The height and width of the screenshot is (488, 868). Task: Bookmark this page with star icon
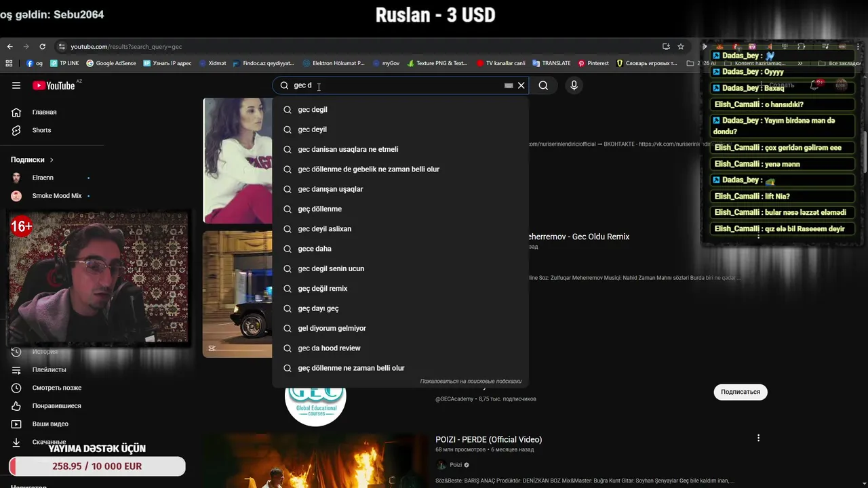pyautogui.click(x=681, y=47)
